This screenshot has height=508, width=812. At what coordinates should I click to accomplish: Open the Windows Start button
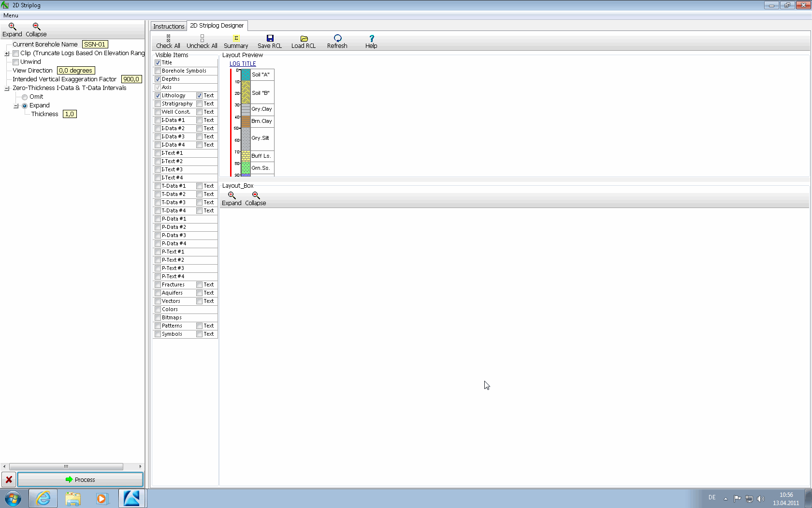13,498
